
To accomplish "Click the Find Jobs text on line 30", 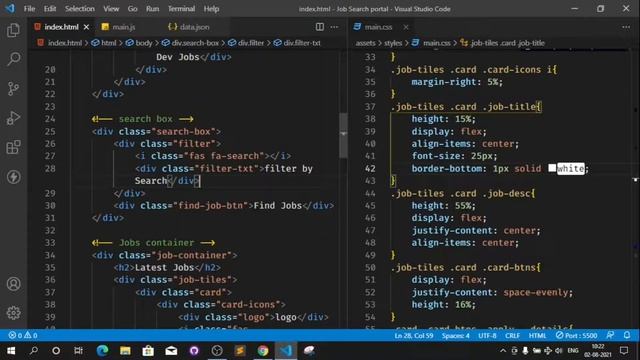I will [278, 205].
